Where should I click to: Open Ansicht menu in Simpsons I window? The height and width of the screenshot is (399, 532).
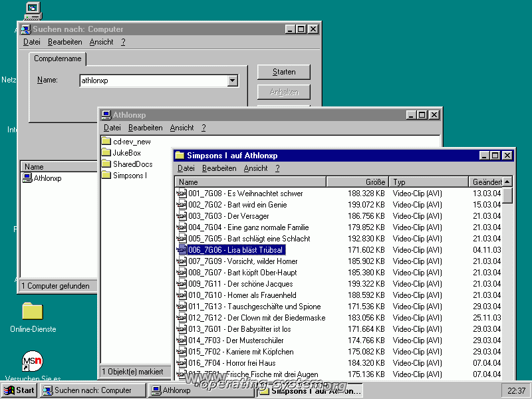pyautogui.click(x=255, y=168)
